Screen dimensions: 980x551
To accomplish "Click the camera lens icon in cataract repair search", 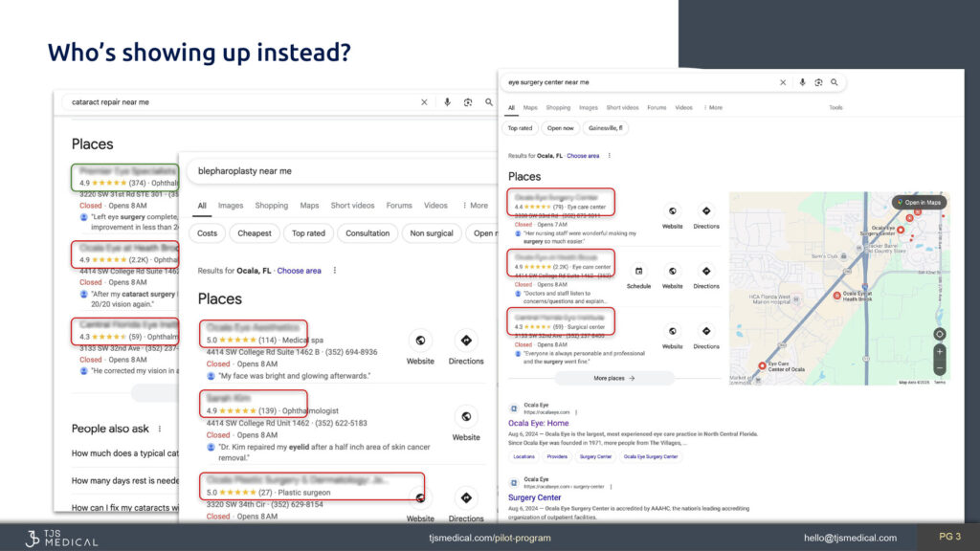I will tap(467, 102).
